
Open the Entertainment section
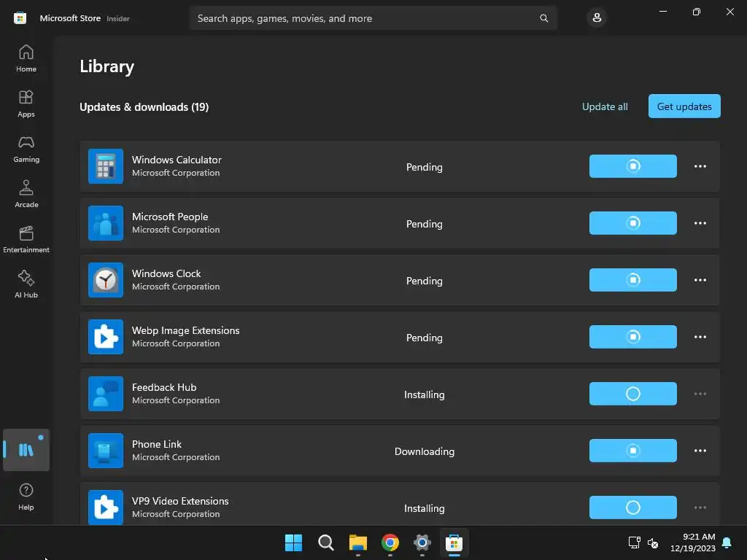(x=26, y=239)
